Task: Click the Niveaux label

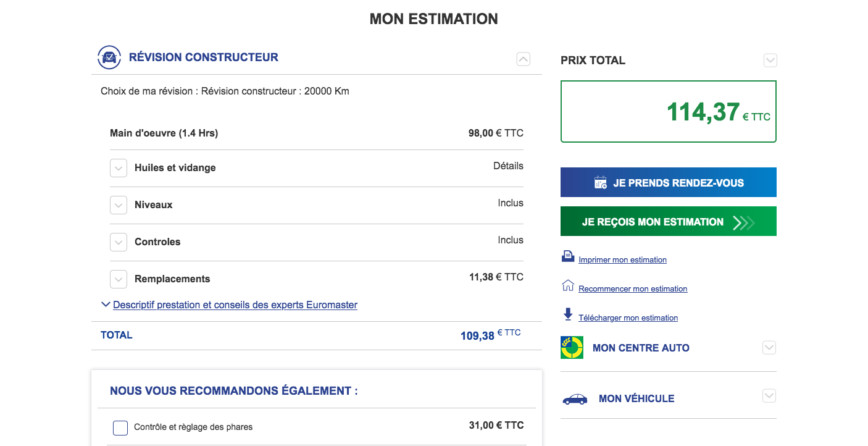Action: pos(154,205)
